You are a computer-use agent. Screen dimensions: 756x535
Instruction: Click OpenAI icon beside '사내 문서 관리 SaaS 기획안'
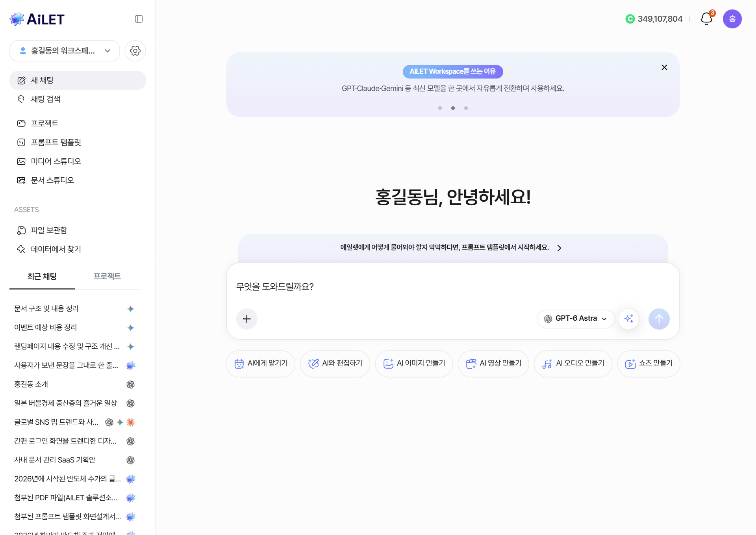coord(131,460)
